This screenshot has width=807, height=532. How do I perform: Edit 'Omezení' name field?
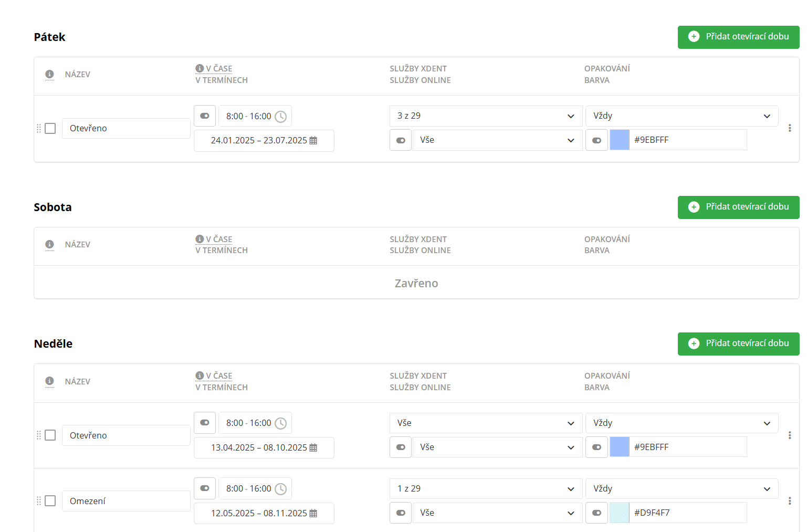click(x=126, y=501)
